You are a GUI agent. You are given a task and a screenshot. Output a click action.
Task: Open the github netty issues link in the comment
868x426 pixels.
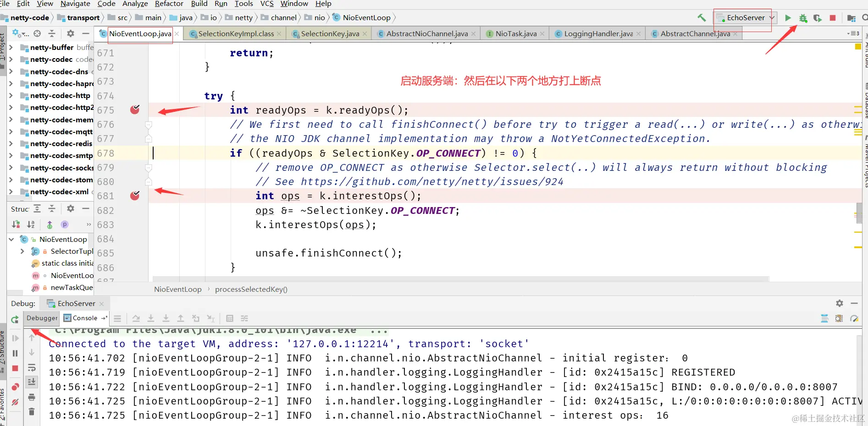pyautogui.click(x=432, y=182)
